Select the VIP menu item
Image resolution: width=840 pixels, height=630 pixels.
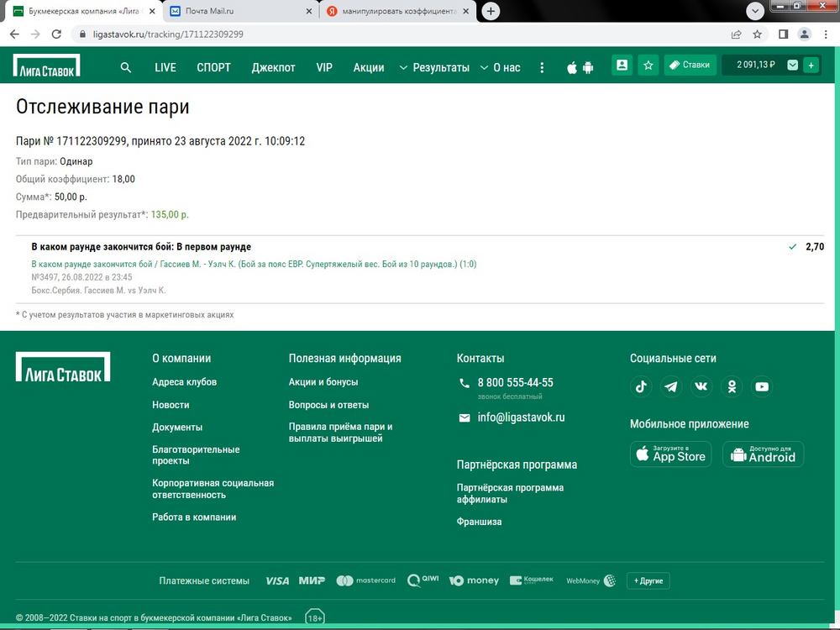click(x=324, y=67)
